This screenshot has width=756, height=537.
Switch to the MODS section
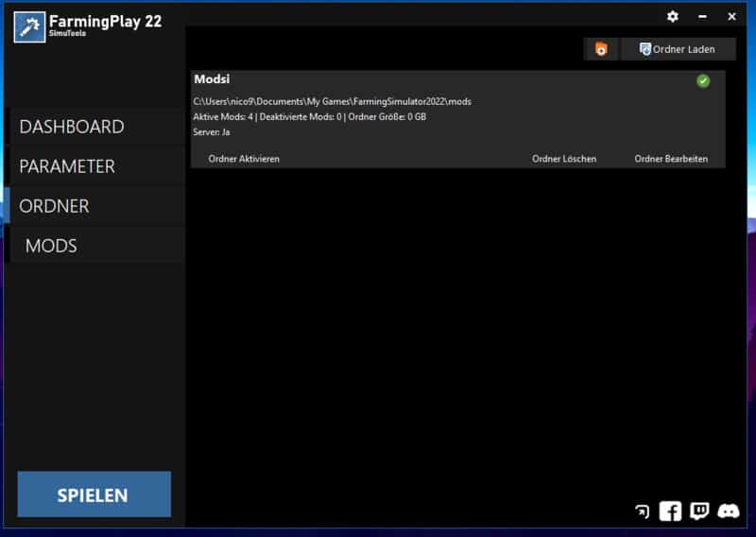(51, 246)
